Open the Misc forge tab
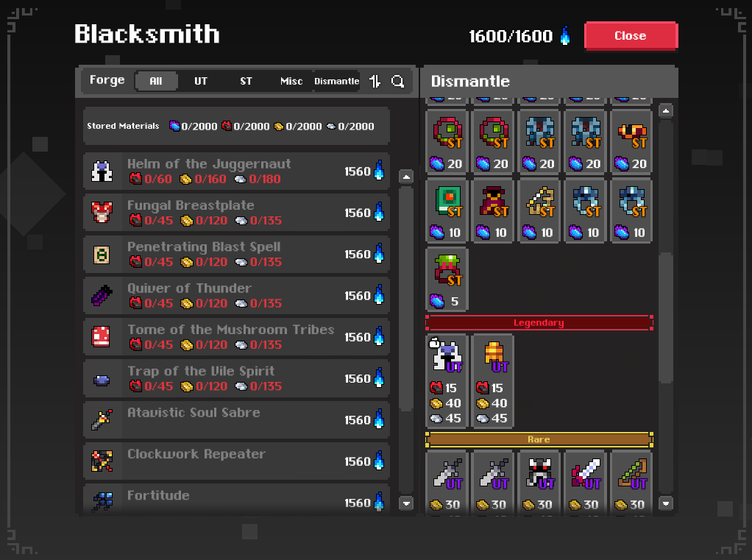752x560 pixels. 291,81
